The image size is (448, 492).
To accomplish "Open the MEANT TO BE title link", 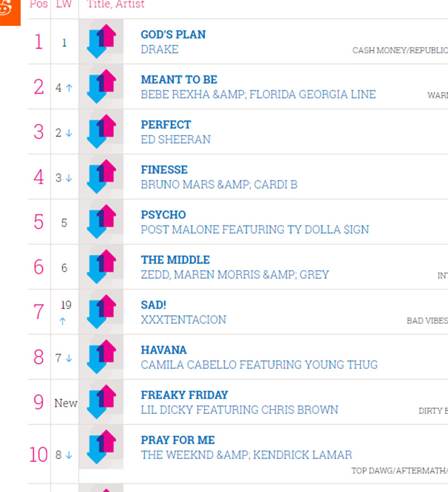I will pyautogui.click(x=179, y=80).
